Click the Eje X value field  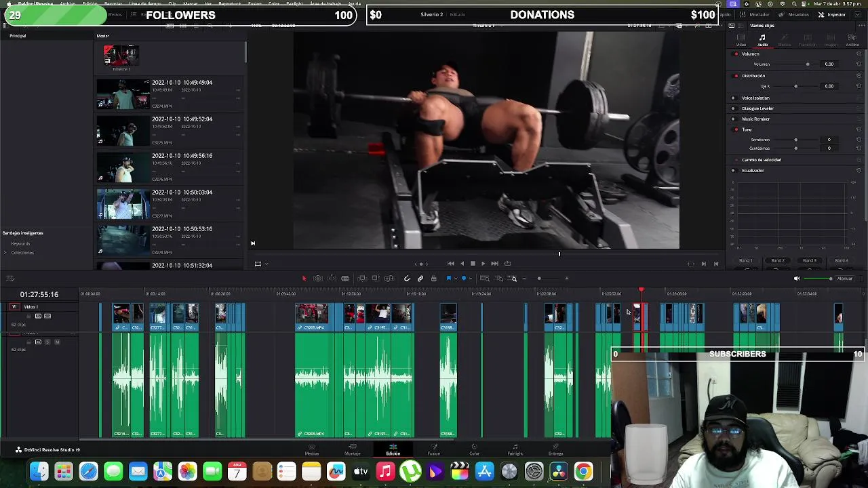point(829,86)
